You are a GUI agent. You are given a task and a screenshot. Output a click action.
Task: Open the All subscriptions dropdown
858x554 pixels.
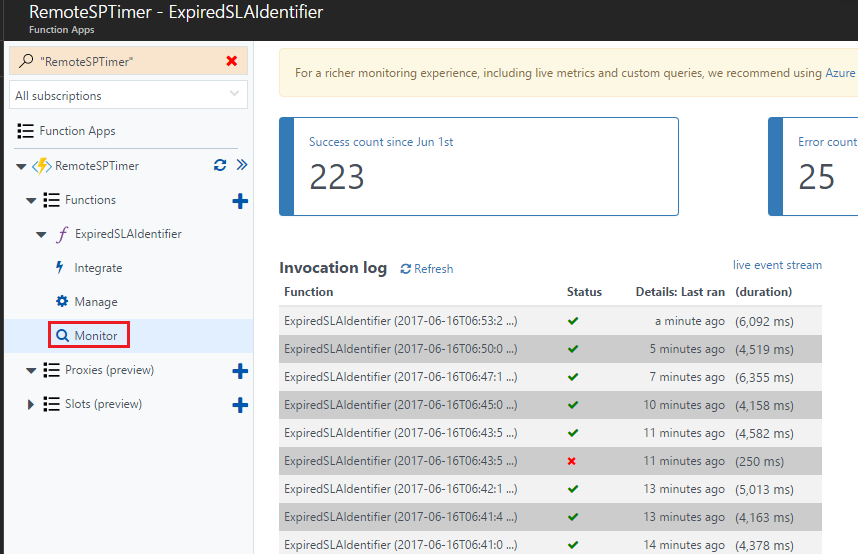click(129, 95)
